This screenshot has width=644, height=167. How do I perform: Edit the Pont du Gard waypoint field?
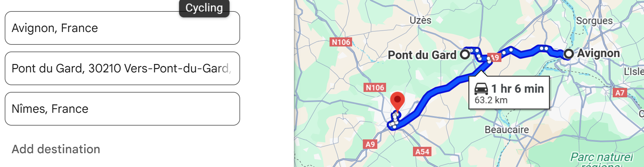[x=122, y=68]
